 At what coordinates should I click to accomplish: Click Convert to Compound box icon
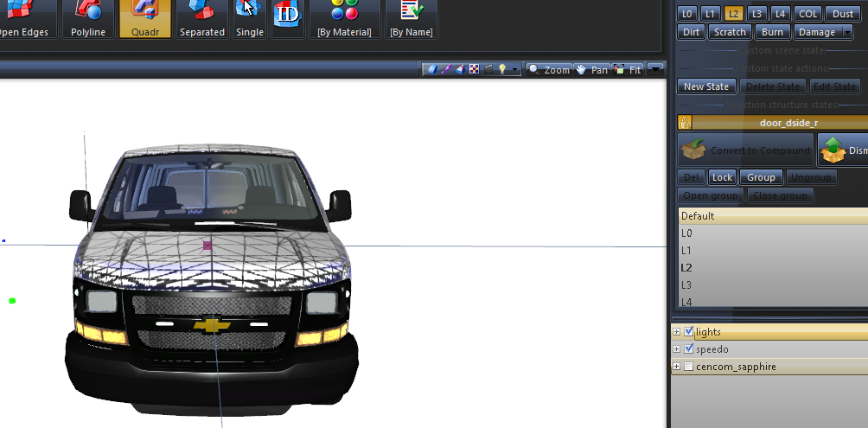[693, 150]
